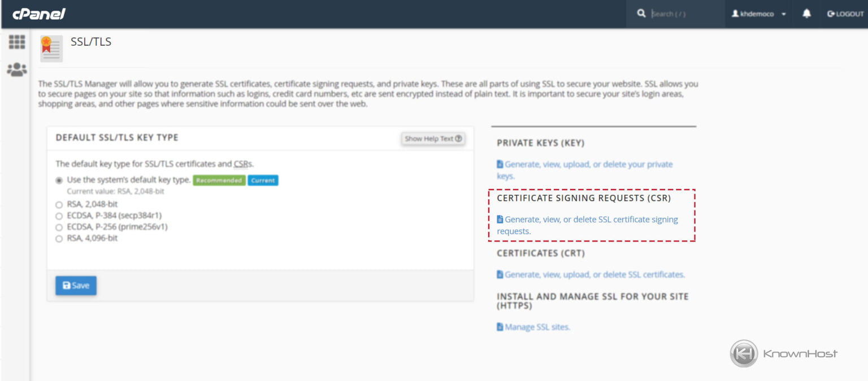Click the notification bell icon
The height and width of the screenshot is (381, 868).
click(x=807, y=14)
